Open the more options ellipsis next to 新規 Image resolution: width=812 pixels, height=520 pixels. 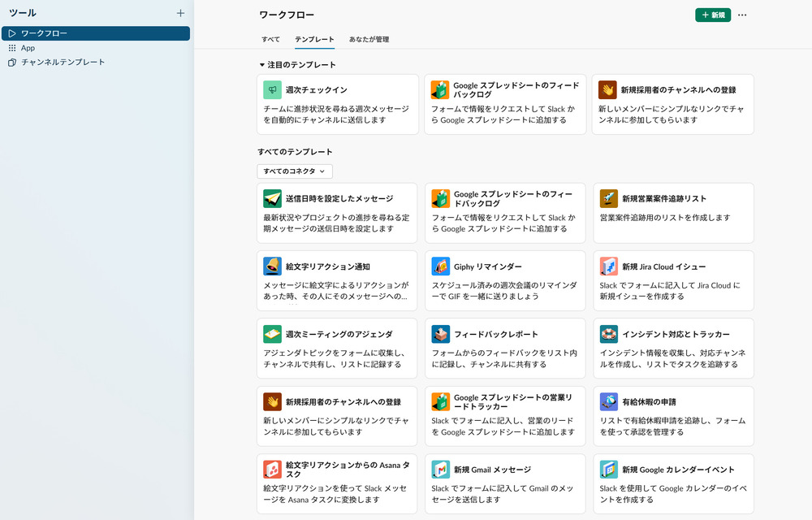click(741, 15)
